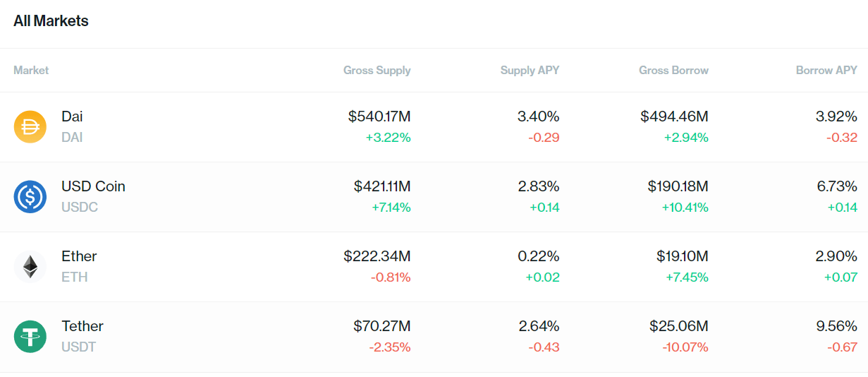Click the orange Dai coin icon

click(30, 127)
